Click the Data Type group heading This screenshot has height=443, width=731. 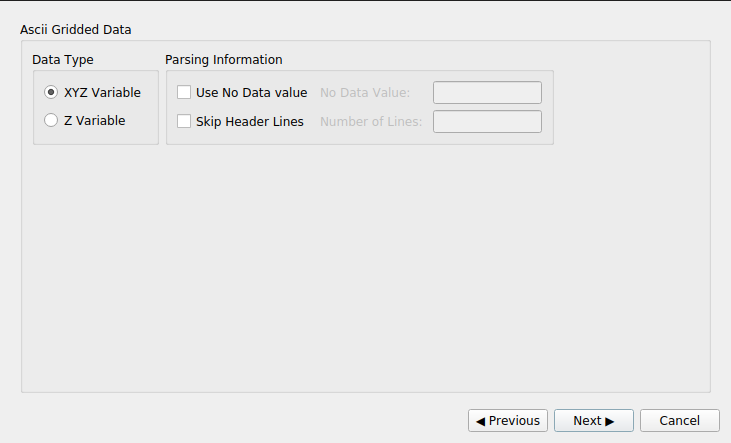[63, 60]
